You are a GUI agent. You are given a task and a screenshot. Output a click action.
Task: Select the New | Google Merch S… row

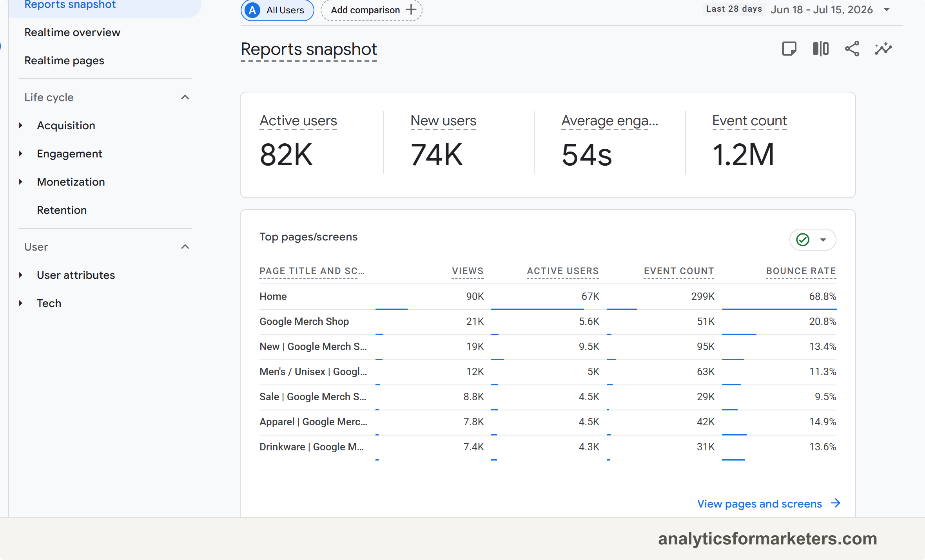[548, 347]
